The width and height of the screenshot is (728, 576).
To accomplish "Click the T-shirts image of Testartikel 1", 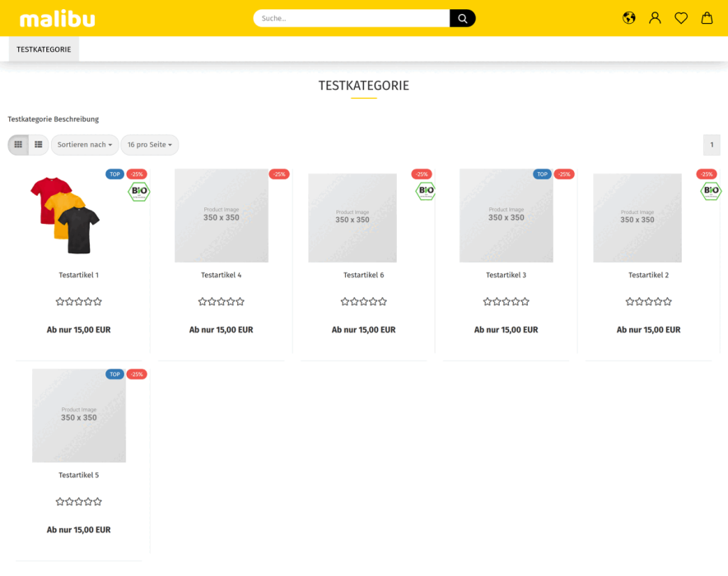I will coord(65,216).
